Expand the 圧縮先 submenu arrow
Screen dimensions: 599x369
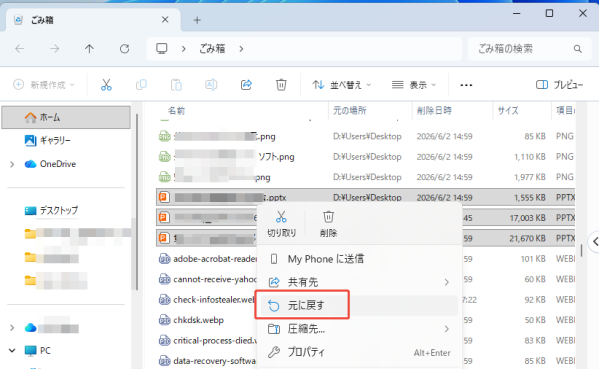point(447,329)
